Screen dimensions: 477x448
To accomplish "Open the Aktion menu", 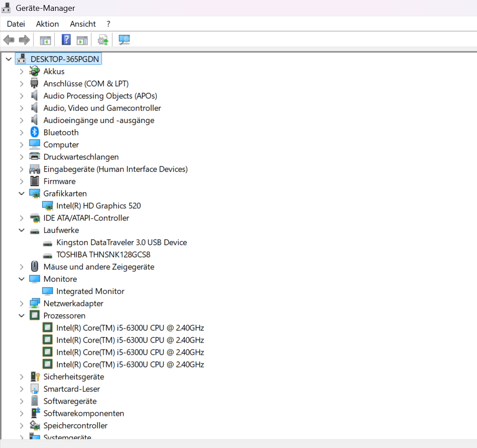I will pos(47,24).
